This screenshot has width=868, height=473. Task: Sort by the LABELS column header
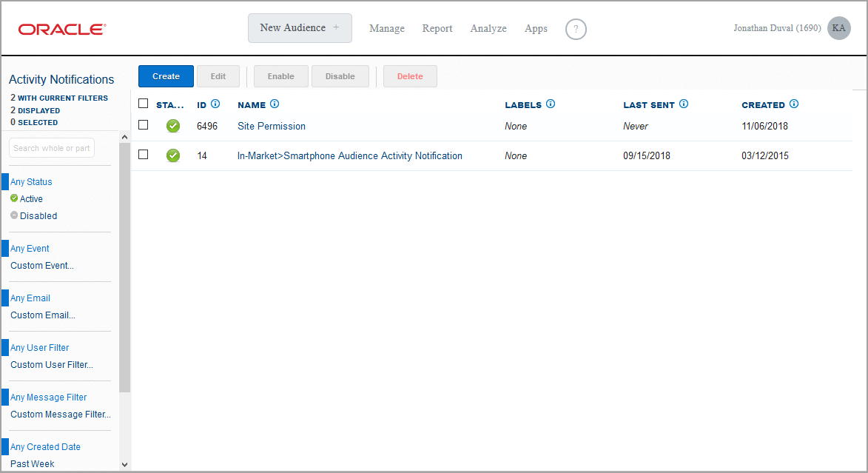click(523, 105)
